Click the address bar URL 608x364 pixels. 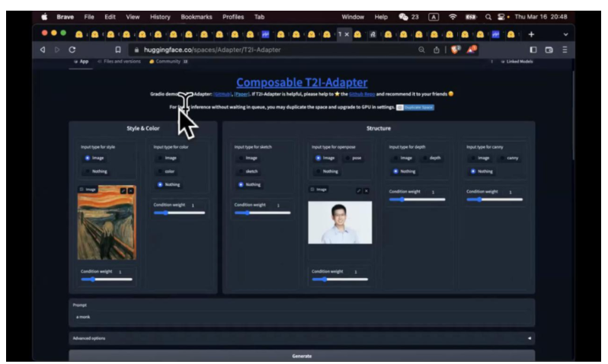tap(212, 49)
